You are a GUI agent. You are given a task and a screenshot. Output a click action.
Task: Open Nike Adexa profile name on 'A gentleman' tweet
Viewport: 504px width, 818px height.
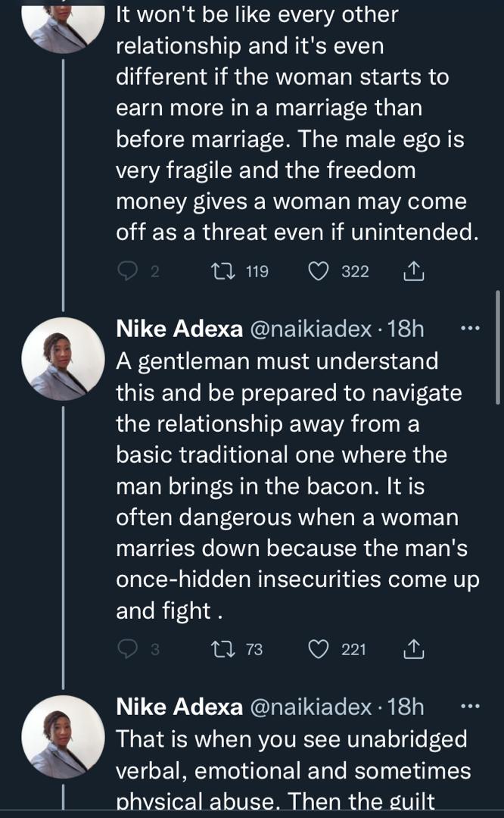click(179, 329)
